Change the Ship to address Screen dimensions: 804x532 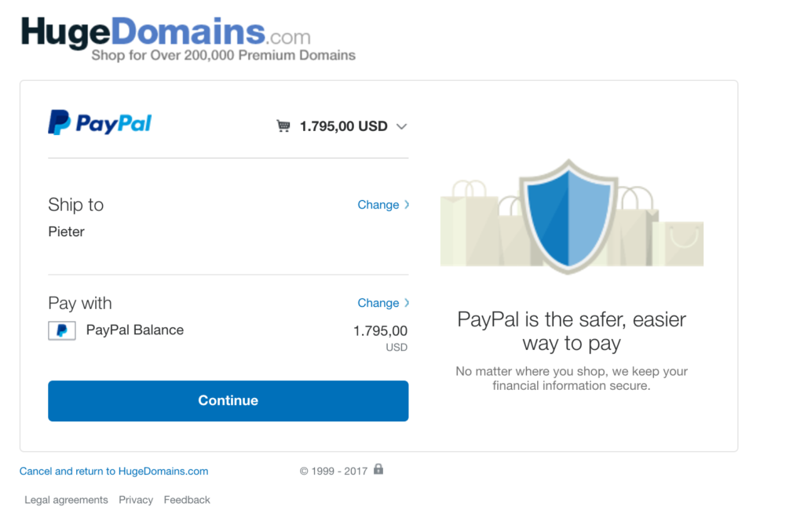[378, 205]
